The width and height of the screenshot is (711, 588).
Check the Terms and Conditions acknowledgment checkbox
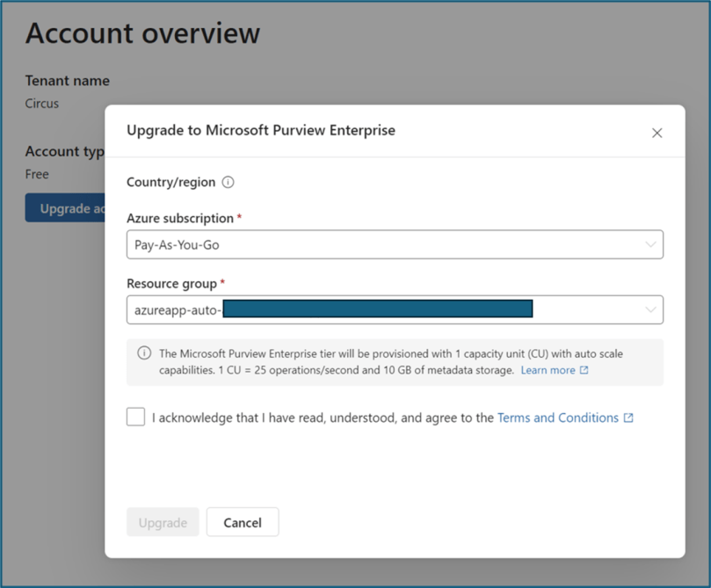pyautogui.click(x=135, y=417)
